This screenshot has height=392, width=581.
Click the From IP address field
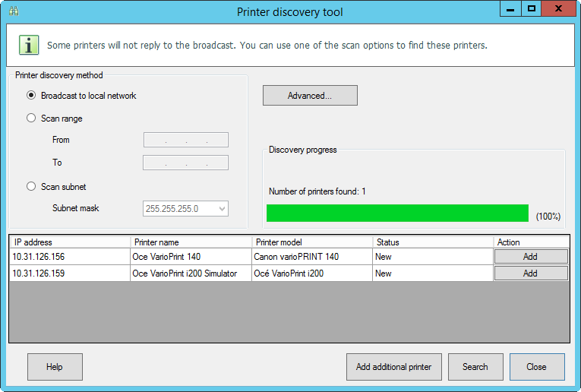pos(185,140)
